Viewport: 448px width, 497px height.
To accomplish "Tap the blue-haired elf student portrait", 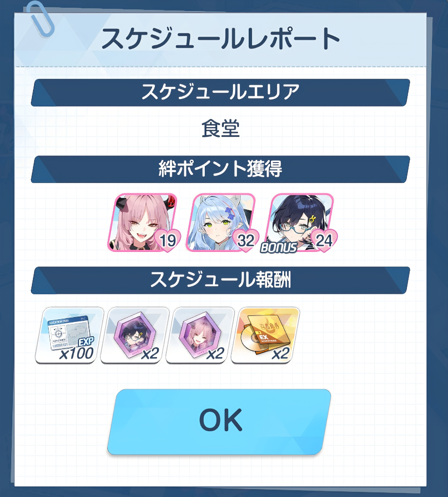I will coord(220,222).
